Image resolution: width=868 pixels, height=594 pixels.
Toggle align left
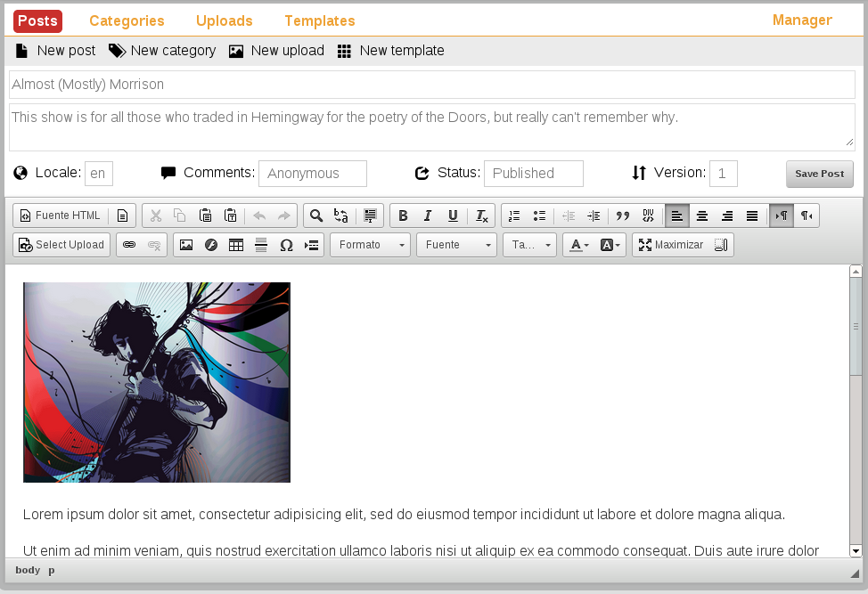pos(677,216)
